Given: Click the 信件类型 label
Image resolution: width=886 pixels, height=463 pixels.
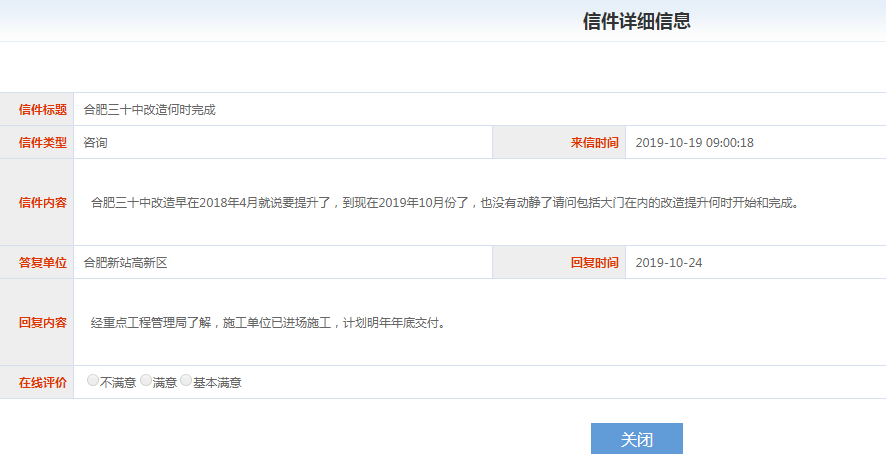Looking at the screenshot, I should tap(42, 142).
